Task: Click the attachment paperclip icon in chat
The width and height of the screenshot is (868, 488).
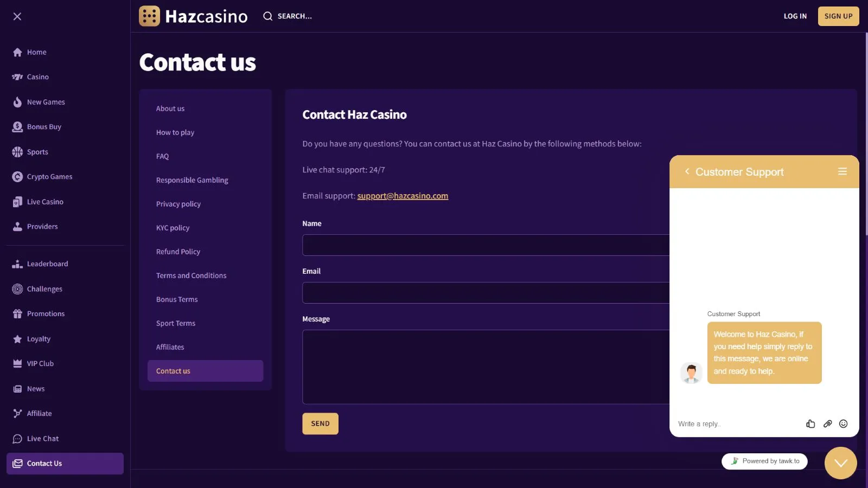Action: pos(827,424)
